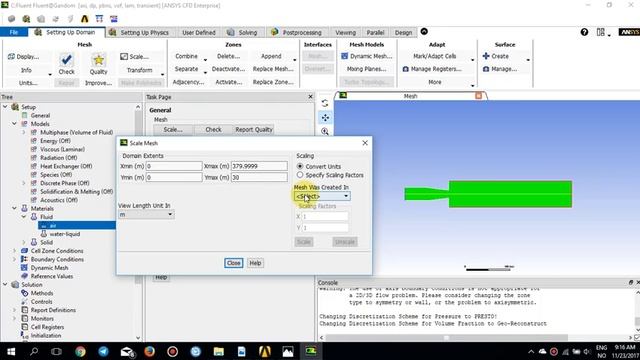Click console horizontal scrollbar
Screen dimensions: 640x360
click(x=446, y=338)
